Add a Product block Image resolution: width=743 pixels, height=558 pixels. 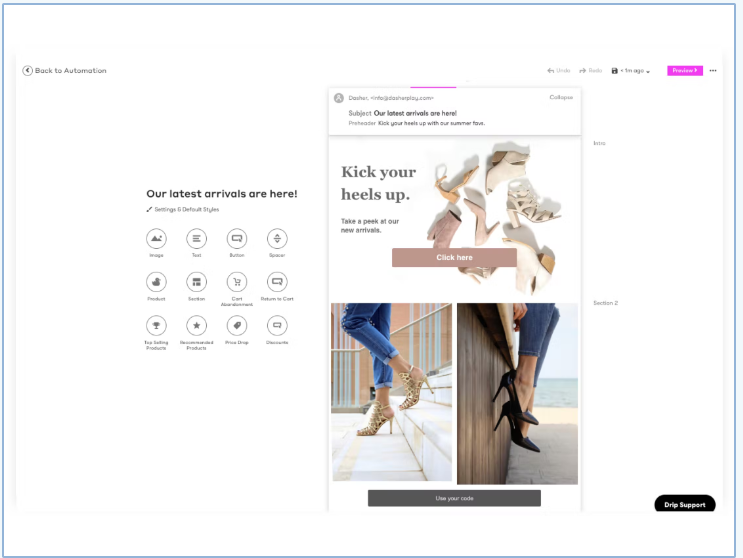coord(156,282)
